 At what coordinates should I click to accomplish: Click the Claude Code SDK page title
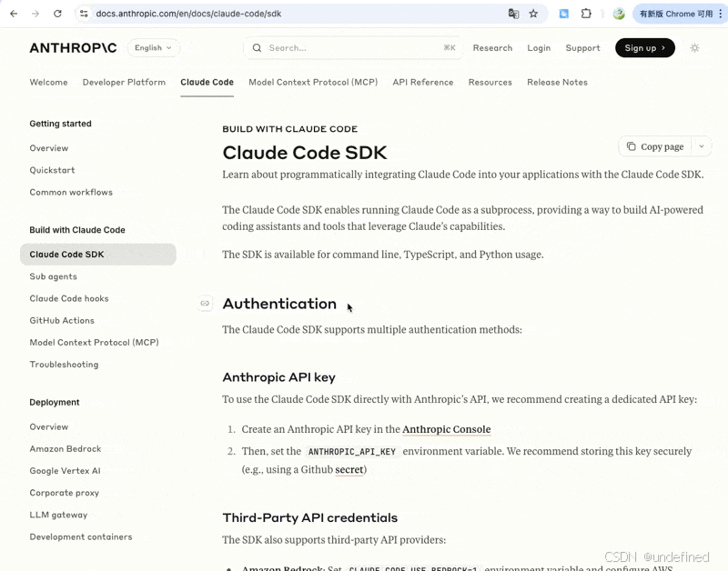tap(305, 153)
